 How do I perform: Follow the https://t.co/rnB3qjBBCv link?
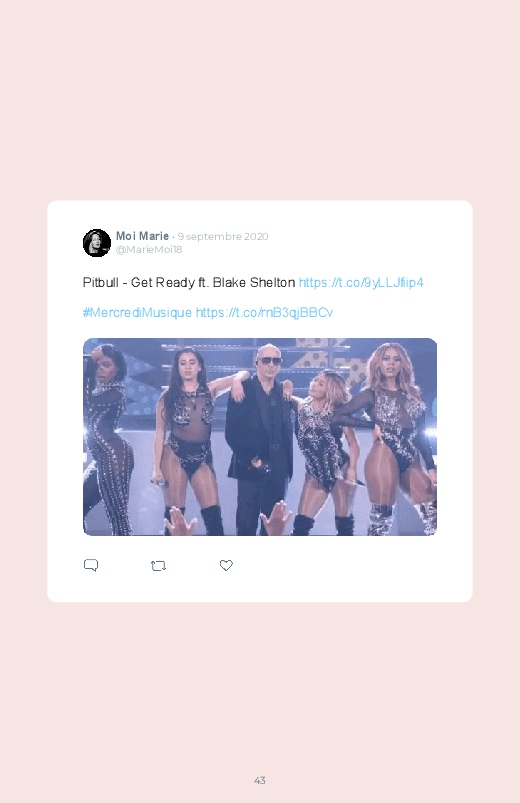264,312
